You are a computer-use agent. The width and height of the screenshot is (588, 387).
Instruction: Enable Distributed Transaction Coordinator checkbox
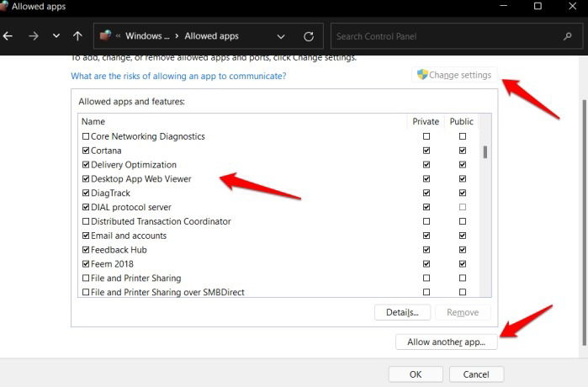[x=86, y=221]
